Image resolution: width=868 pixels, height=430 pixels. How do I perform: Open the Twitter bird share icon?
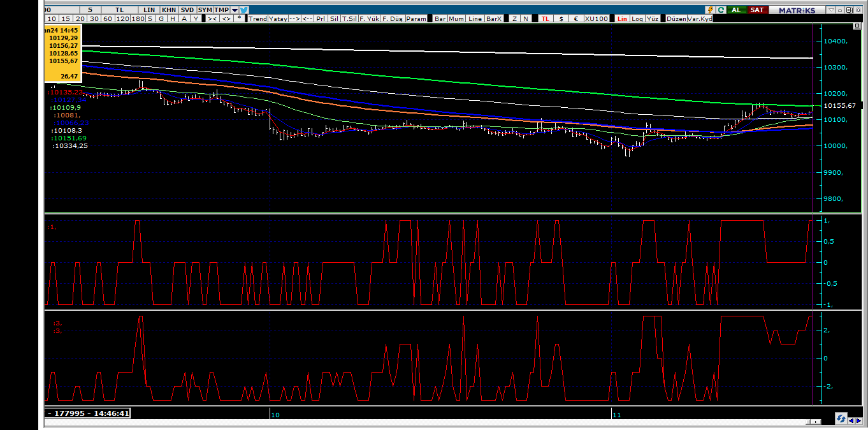pos(244,10)
